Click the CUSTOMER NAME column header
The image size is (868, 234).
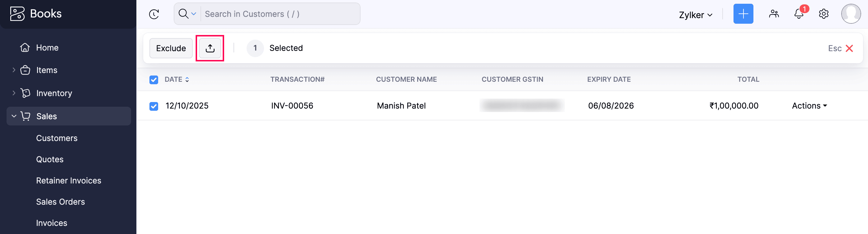(x=406, y=79)
